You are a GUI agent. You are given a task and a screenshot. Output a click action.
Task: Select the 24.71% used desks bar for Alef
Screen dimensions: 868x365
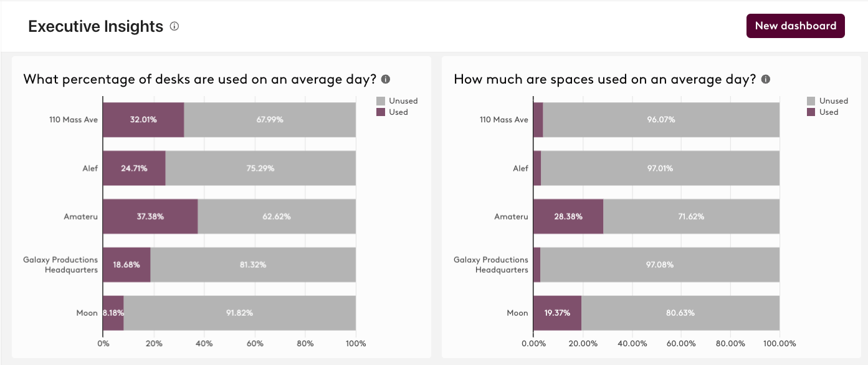tap(134, 168)
